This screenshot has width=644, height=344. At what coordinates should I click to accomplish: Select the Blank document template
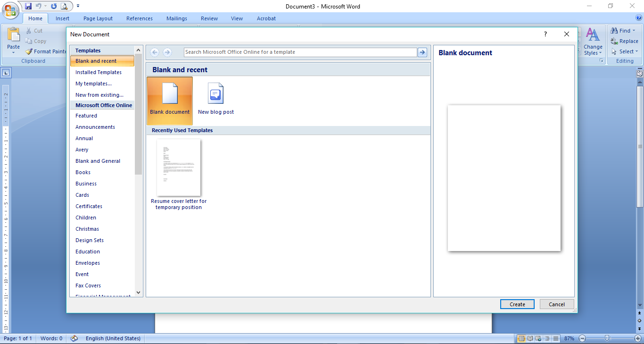(170, 100)
